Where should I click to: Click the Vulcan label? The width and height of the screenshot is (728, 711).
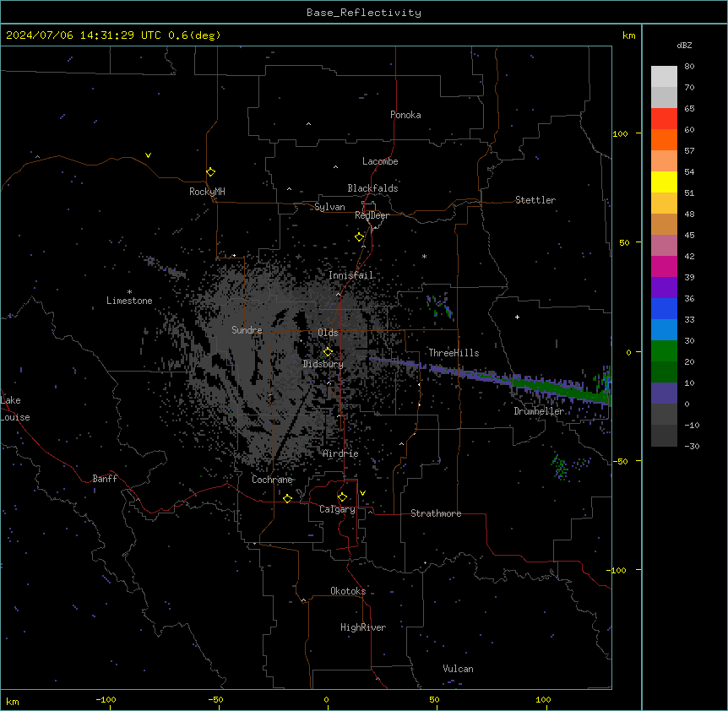coord(458,669)
